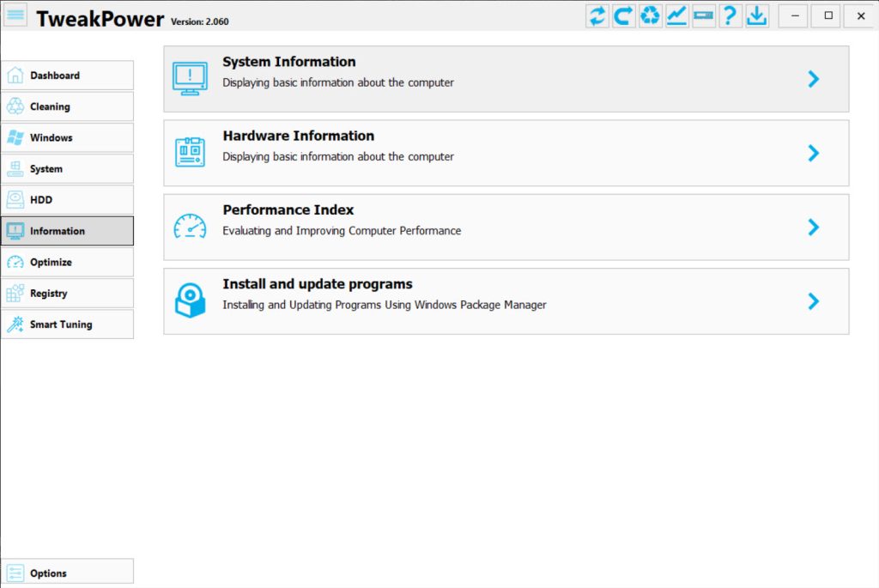Click the "Performance Index" title text

pyautogui.click(x=288, y=209)
